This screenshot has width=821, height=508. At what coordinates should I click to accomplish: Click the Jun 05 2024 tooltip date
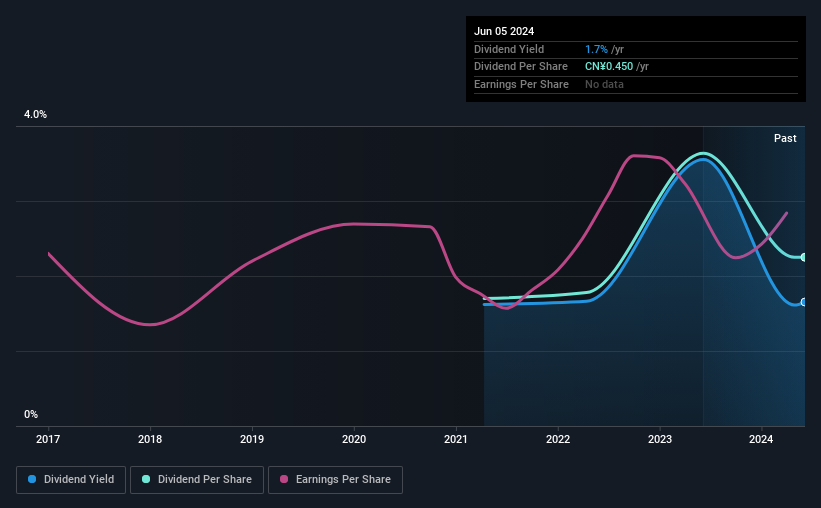coord(504,31)
